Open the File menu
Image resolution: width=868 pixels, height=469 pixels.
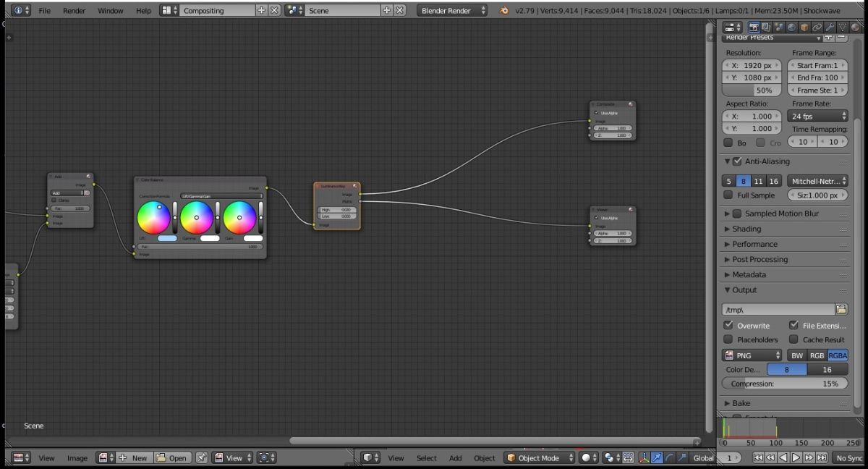coord(45,11)
